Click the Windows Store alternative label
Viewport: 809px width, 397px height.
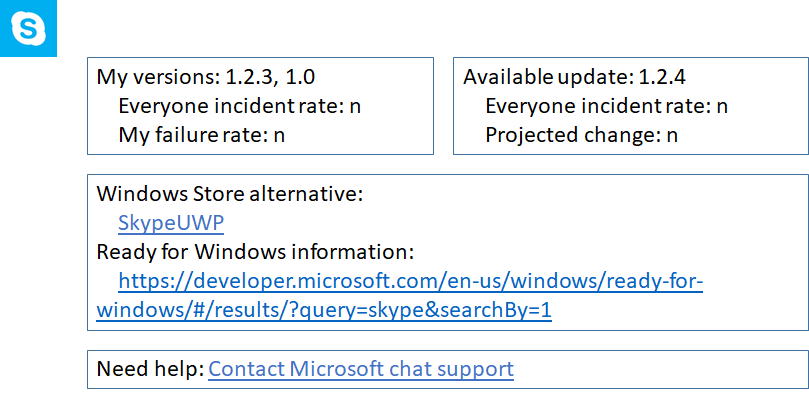click(230, 194)
